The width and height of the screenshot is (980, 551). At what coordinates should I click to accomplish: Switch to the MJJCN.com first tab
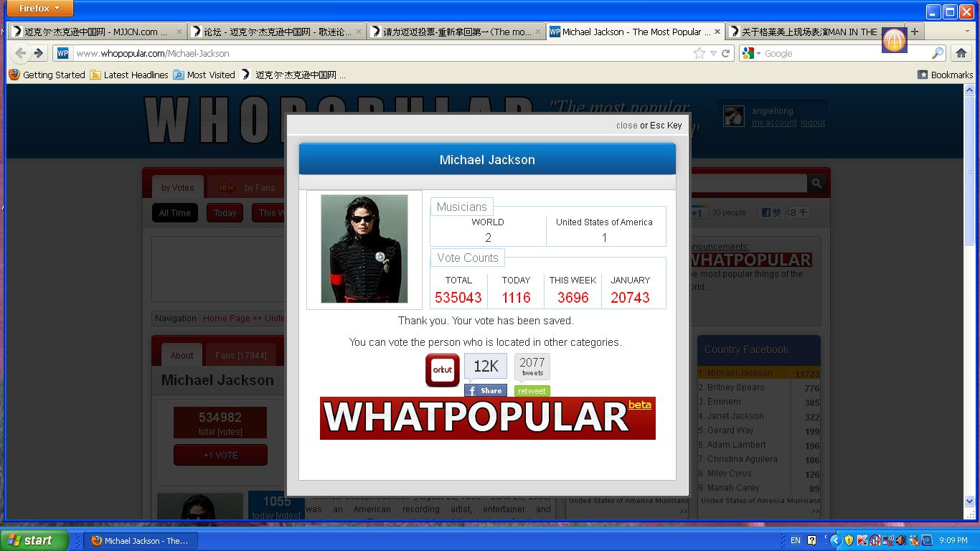tap(95, 32)
